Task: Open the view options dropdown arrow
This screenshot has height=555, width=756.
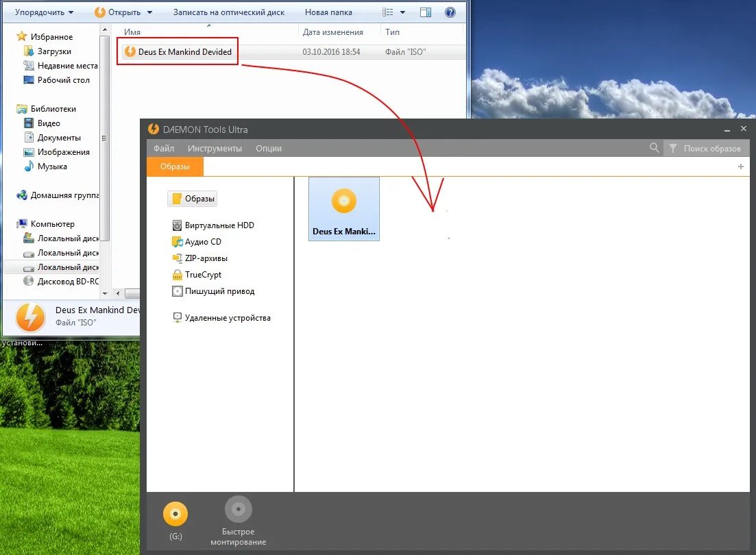Action: 402,12
